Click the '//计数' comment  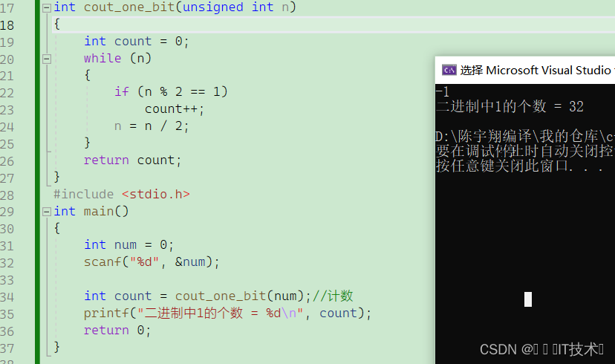coord(333,296)
